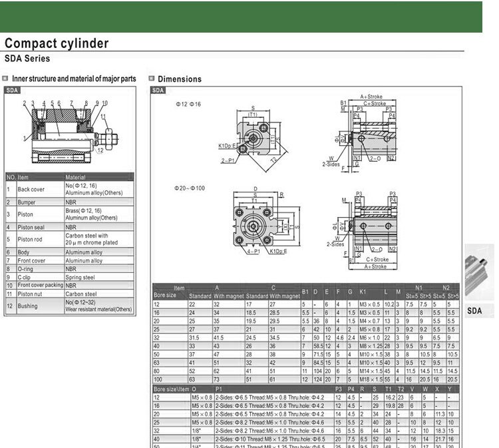Click the "M18×1.5" K1 value

[x=371, y=379]
